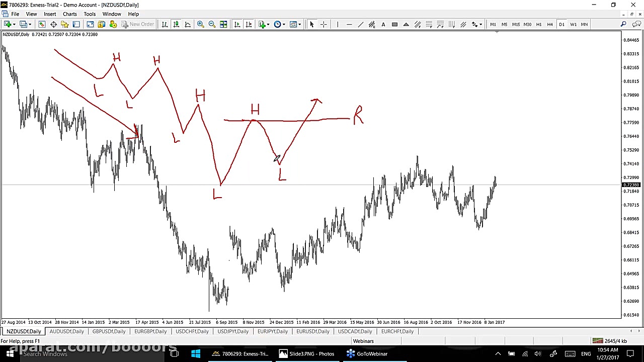Open the search magnifier icon

[x=623, y=24]
